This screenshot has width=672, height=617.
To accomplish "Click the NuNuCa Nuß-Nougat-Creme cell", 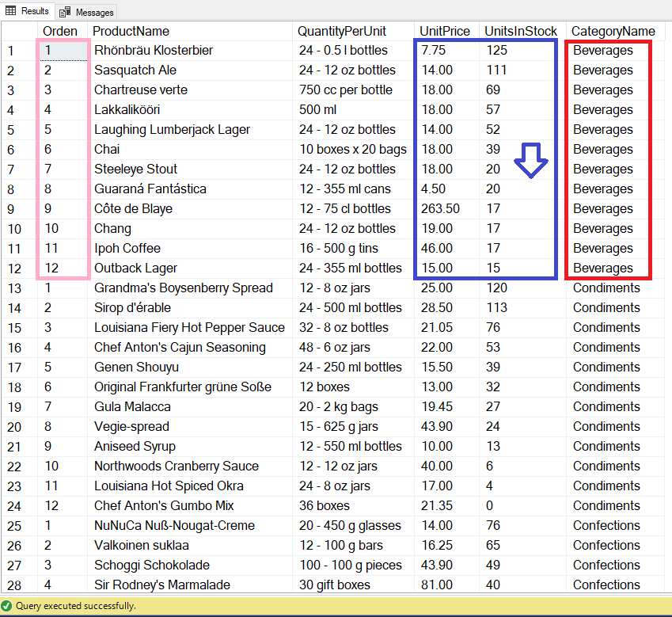I will (190, 525).
